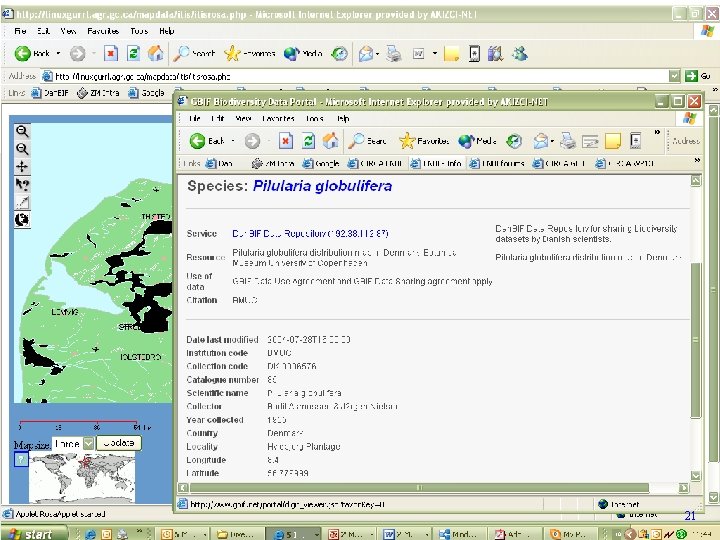
Task: Click Stop in the GBIF window toolbar
Action: point(285,141)
